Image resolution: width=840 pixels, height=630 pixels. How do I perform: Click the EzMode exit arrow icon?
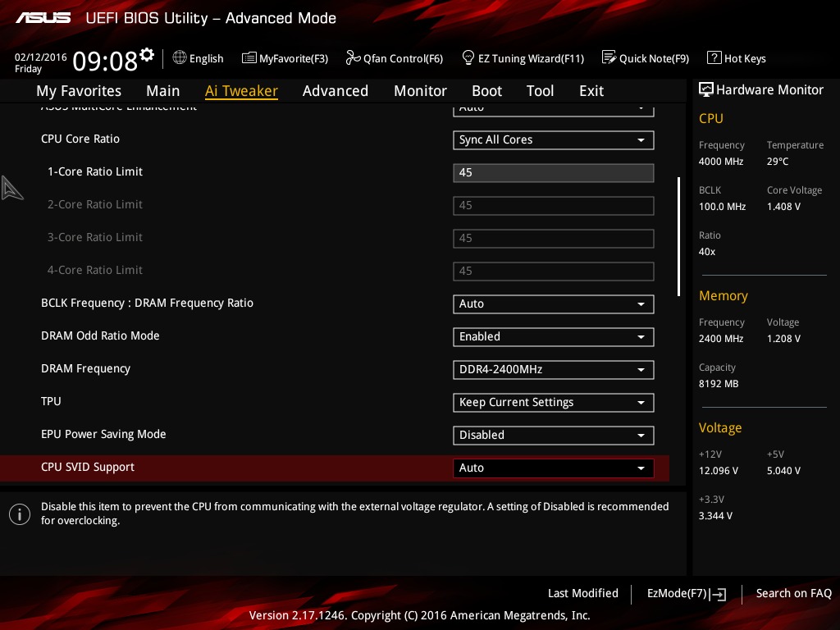718,594
